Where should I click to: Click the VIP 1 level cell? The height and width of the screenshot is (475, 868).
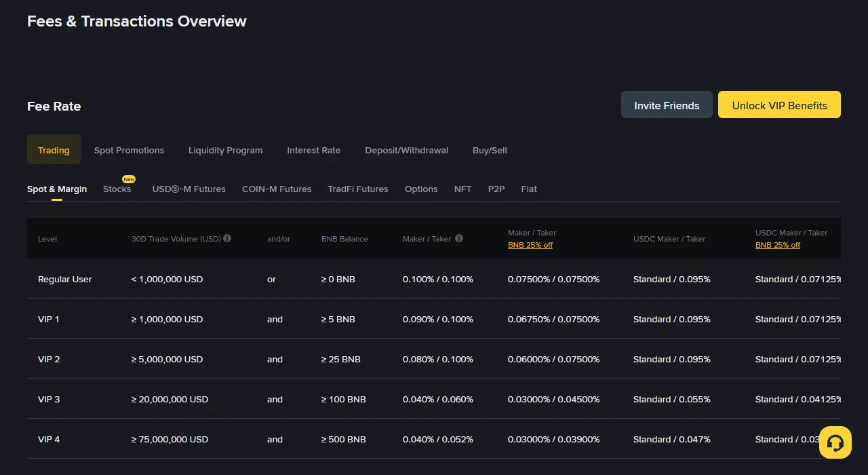pyautogui.click(x=49, y=319)
